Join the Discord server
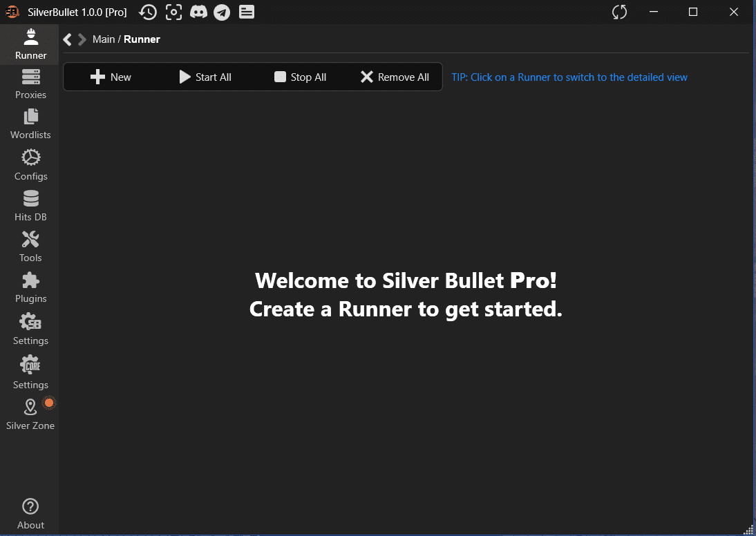Screen dimensions: 756x536 (x=199, y=12)
